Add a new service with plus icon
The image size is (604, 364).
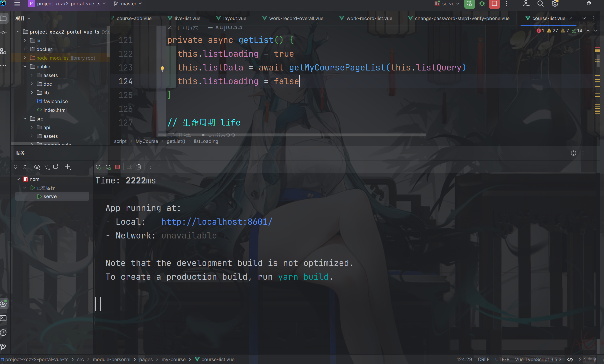pyautogui.click(x=68, y=167)
